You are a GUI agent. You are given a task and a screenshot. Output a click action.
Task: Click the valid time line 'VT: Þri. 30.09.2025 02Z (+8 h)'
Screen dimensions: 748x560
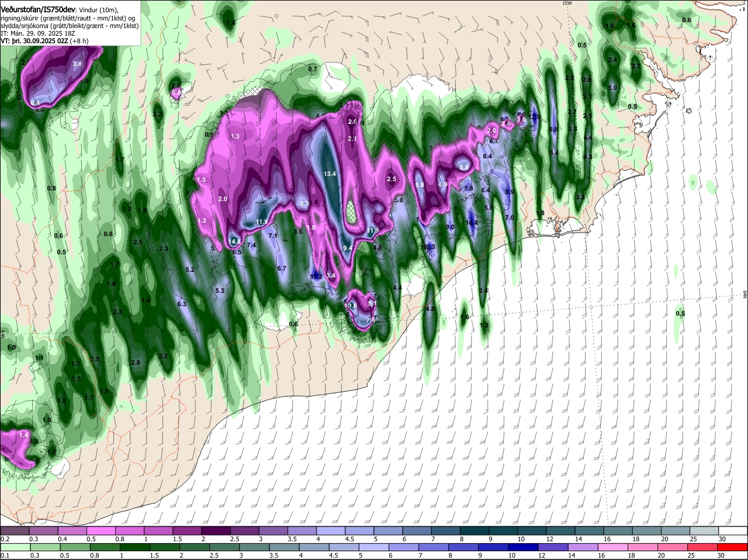tap(44, 41)
